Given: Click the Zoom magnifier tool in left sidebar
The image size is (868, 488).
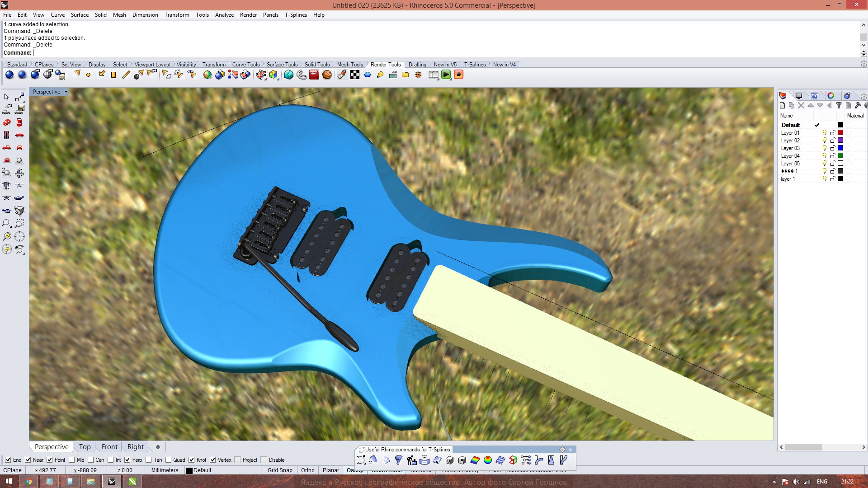Looking at the screenshot, I should pos(7,224).
